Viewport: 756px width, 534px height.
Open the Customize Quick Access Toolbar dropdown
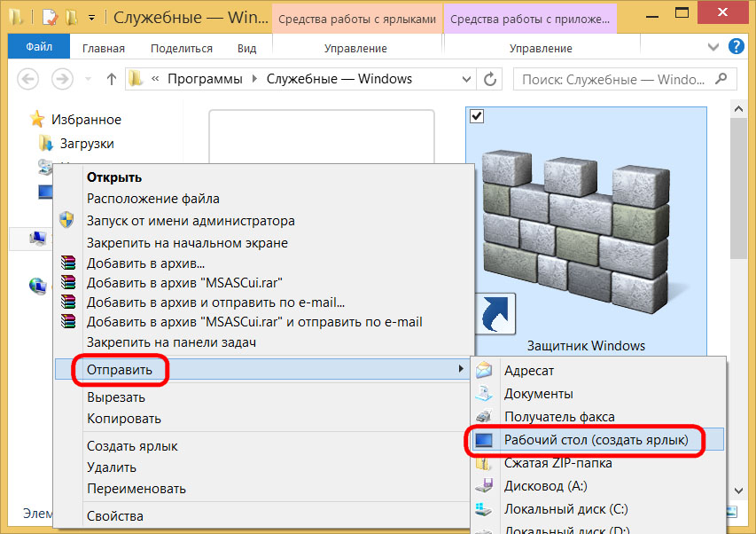[x=91, y=19]
